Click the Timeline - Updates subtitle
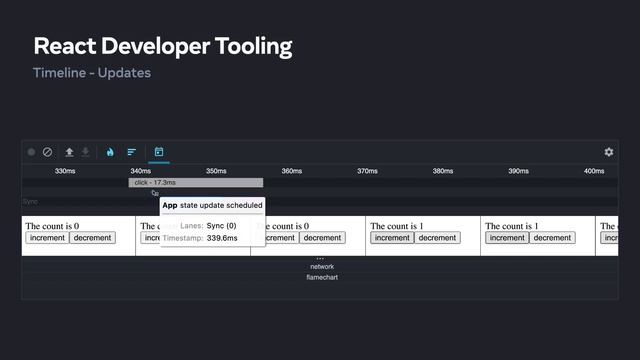The image size is (640, 360). [x=92, y=73]
